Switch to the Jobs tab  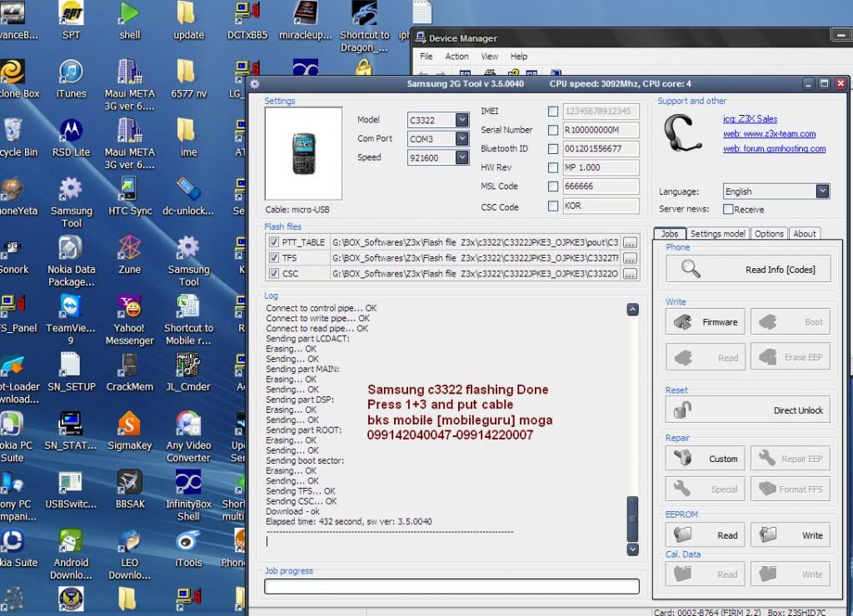(670, 233)
